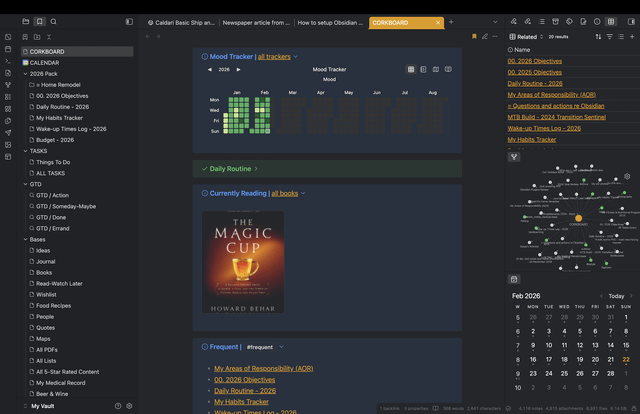Close the CORKBOARD tab
This screenshot has height=414, width=640.
coord(438,23)
